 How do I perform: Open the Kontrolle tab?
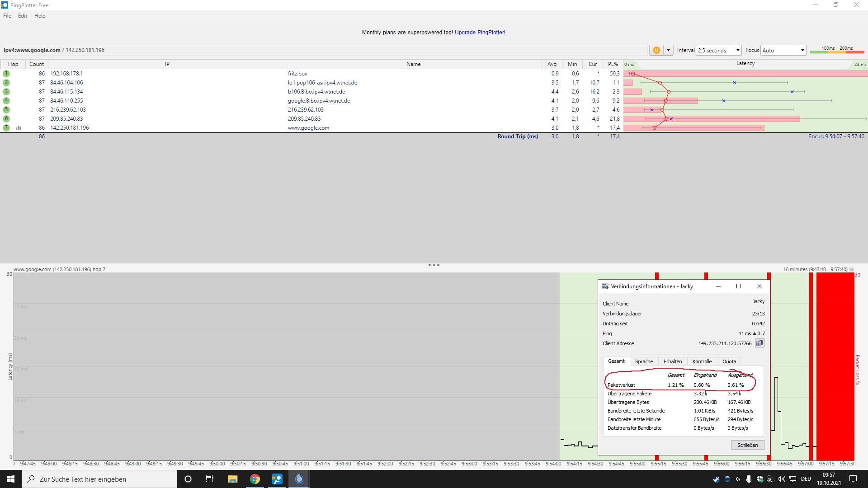[x=702, y=361]
